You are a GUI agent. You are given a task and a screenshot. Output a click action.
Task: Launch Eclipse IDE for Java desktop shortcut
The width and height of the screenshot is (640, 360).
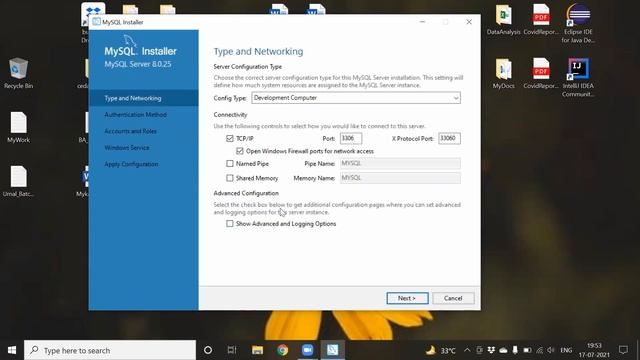point(578,22)
